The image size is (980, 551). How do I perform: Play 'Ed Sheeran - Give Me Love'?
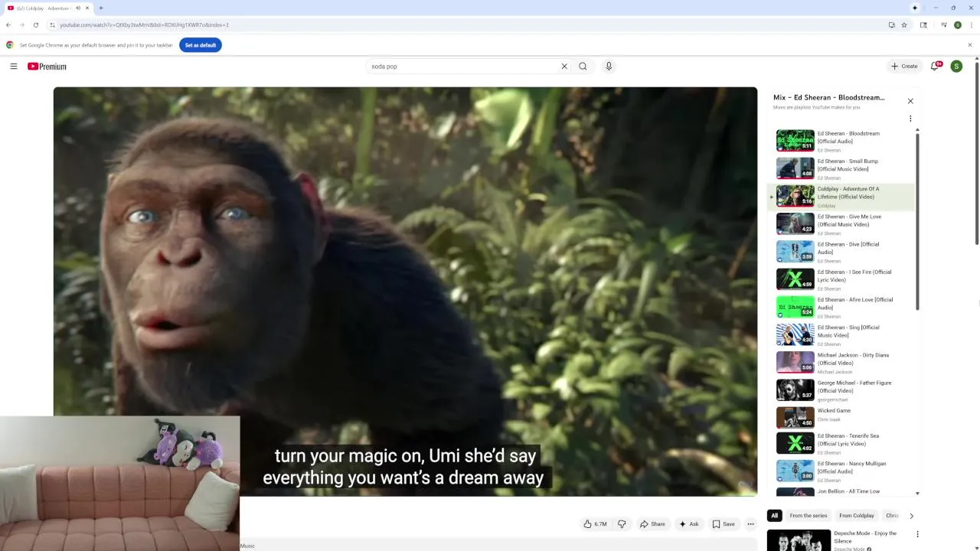click(x=842, y=224)
